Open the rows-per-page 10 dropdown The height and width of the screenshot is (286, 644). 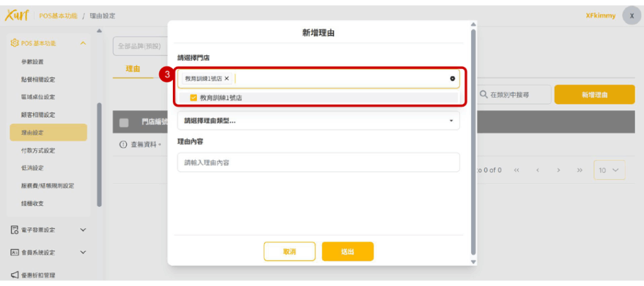pyautogui.click(x=609, y=170)
